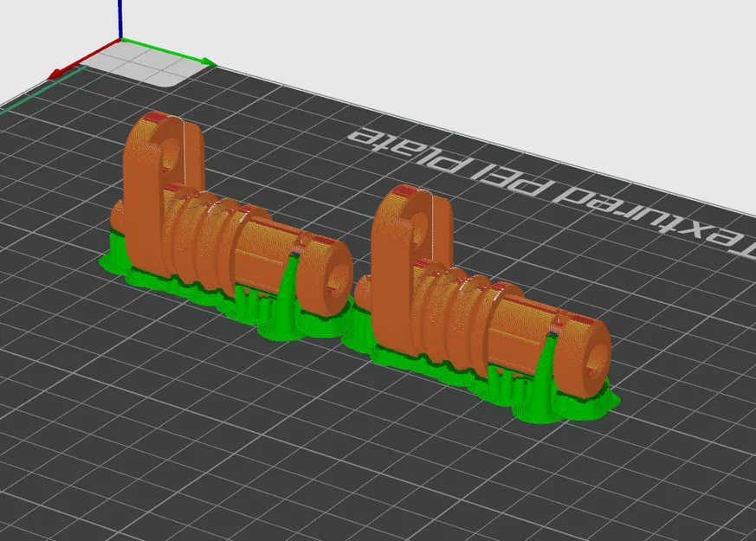This screenshot has width=756, height=541.
Task: Click the tall green tree support on left model
Action: 286,295
